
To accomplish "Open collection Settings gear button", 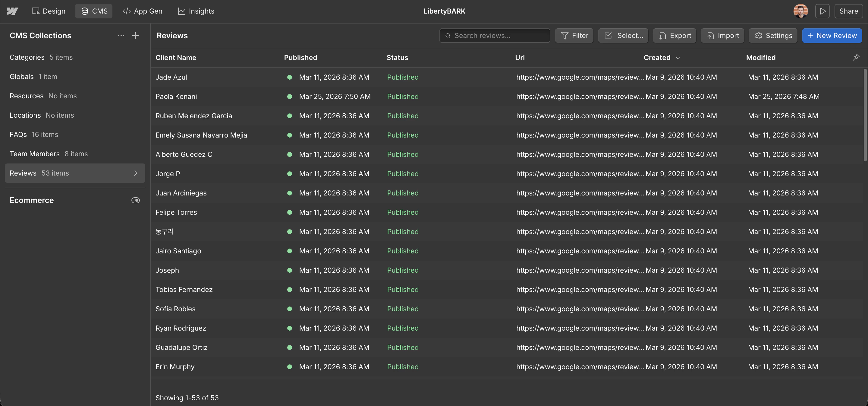I will tap(773, 35).
